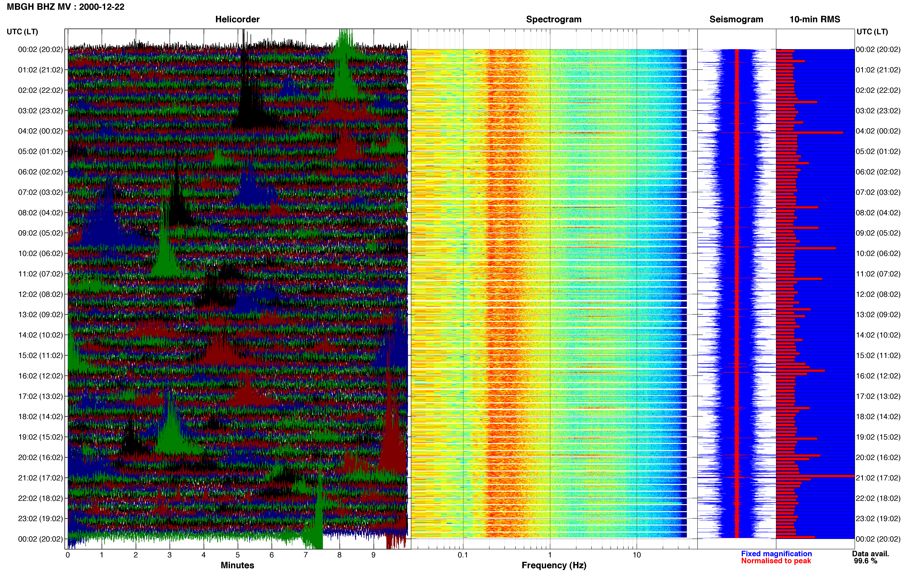The image size is (924, 578).
Task: Click the '9' tick on the Minutes axis
Action: 373,555
